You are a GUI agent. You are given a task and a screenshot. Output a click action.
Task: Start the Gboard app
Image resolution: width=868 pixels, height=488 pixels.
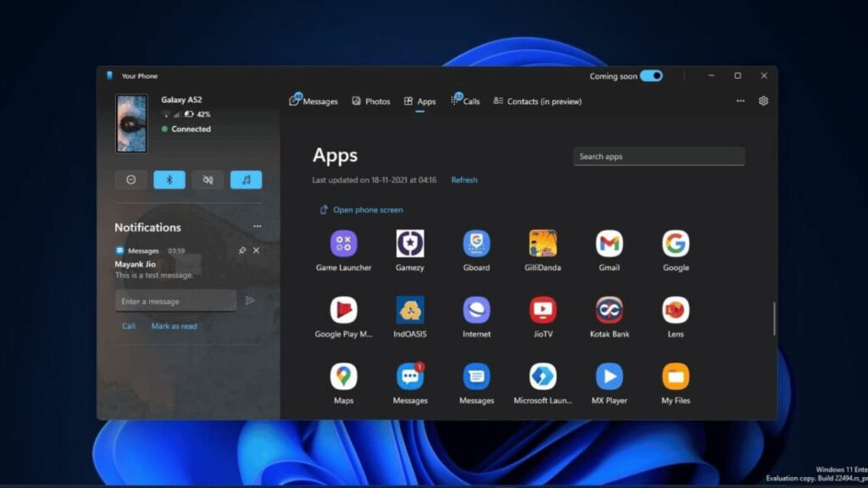coord(476,242)
